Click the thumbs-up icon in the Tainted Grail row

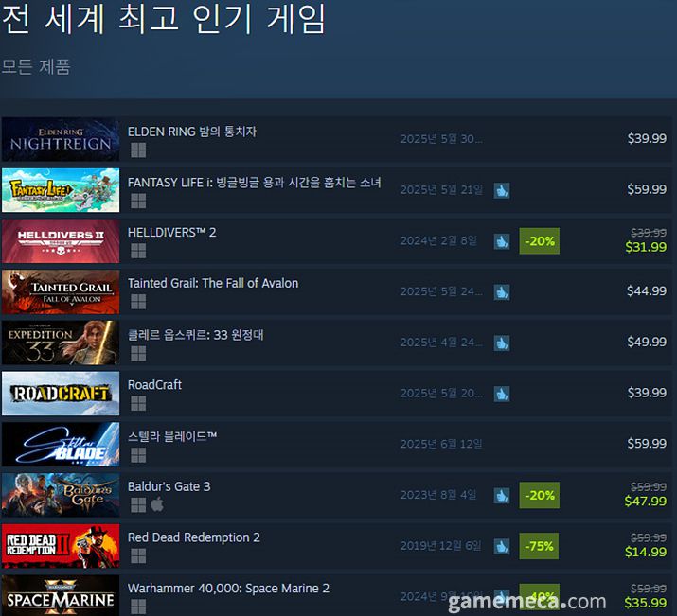(x=502, y=292)
